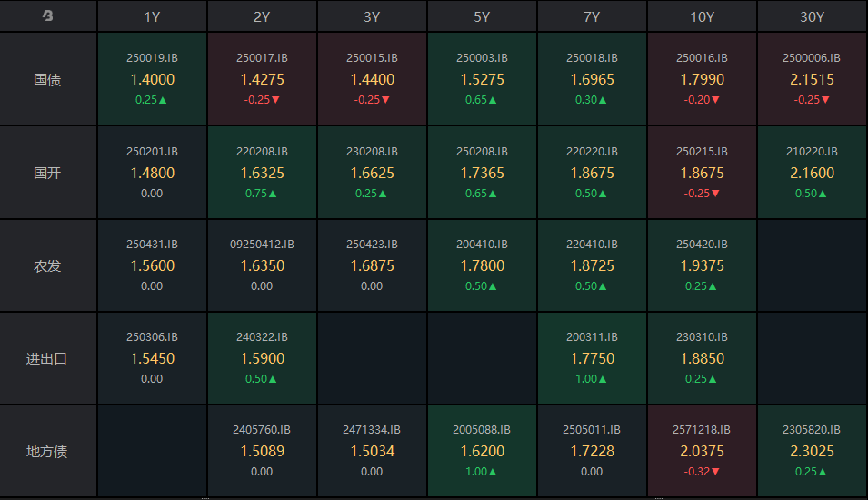Select the 5Y maturity column header

pyautogui.click(x=482, y=16)
